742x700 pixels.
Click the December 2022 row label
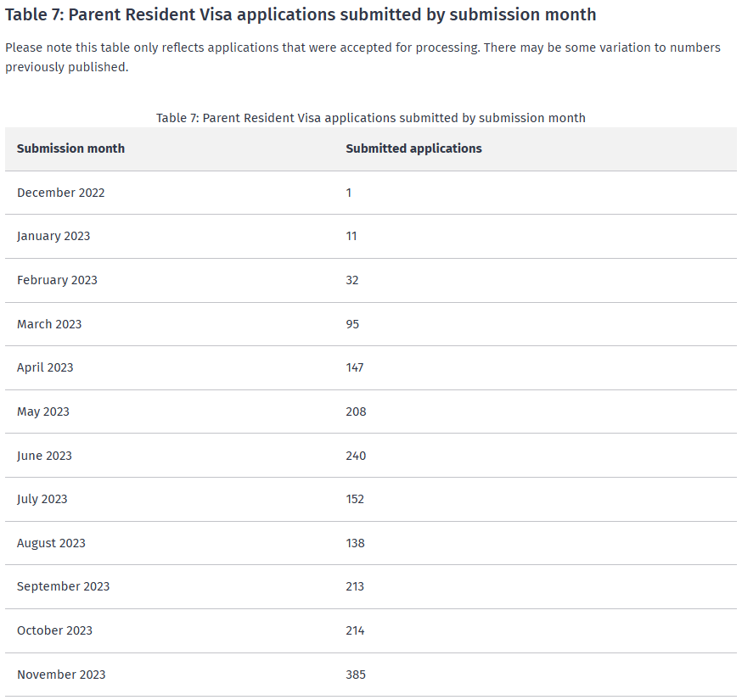tap(61, 193)
